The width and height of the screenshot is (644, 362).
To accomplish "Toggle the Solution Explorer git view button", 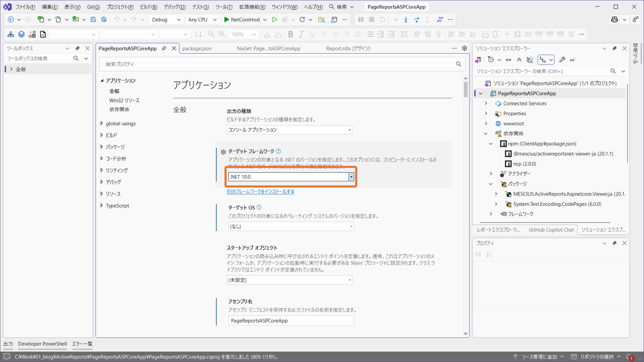I will click(x=546, y=60).
